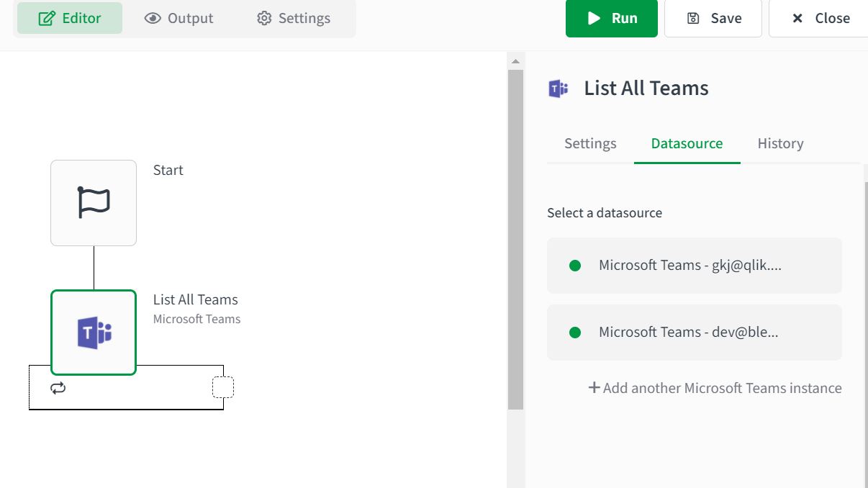Choose Microsoft Teams gkj@qlik datasource
The image size is (868, 488).
point(695,266)
